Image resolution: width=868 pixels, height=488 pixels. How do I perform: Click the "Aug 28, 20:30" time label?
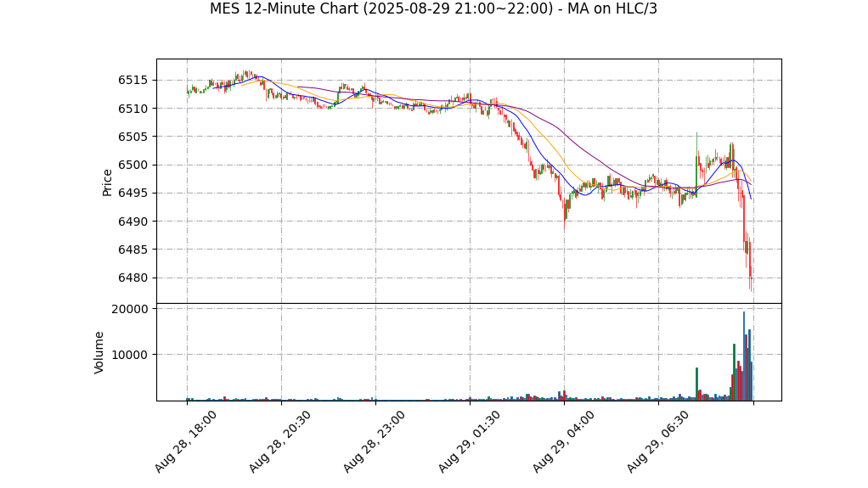pos(279,441)
